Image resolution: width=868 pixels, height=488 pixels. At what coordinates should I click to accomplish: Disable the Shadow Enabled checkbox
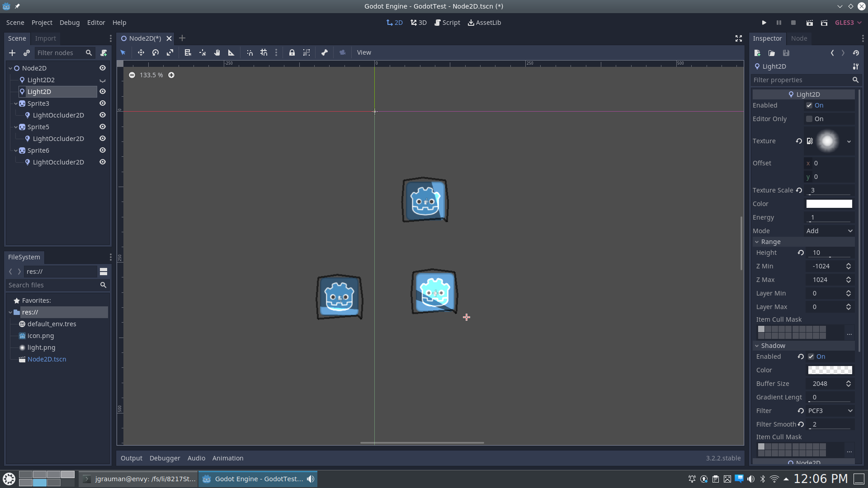click(x=810, y=357)
